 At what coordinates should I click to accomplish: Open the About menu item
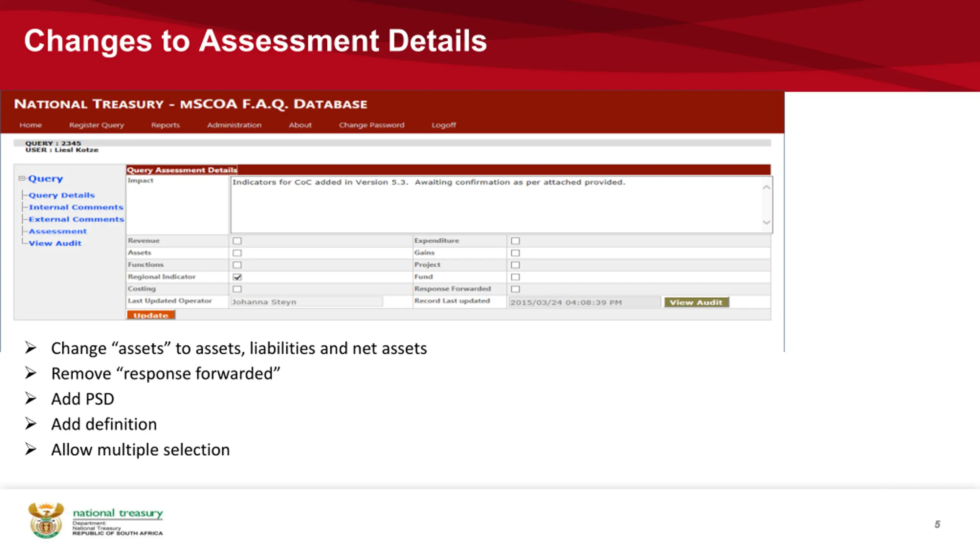pos(300,125)
